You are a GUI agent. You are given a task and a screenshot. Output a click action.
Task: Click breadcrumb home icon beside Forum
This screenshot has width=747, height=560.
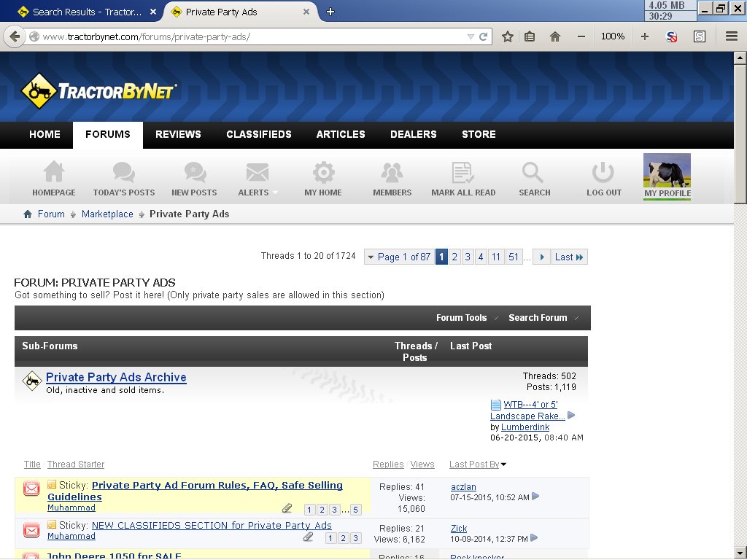point(28,214)
